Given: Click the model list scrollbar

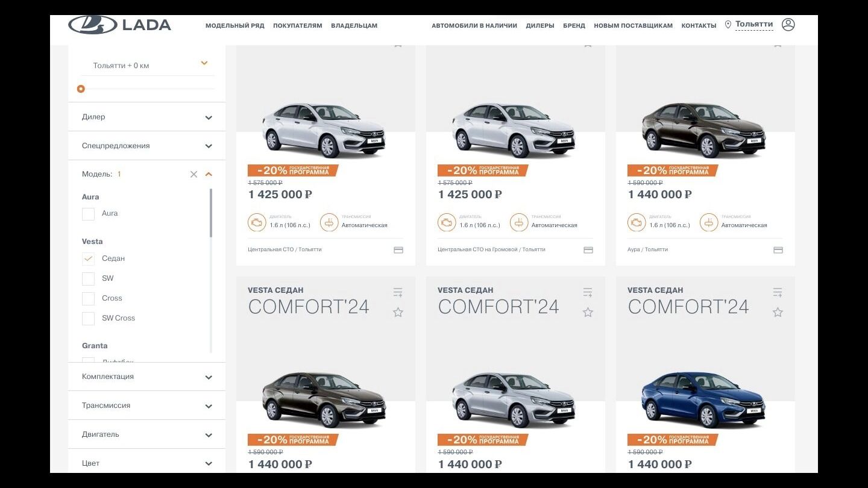Looking at the screenshot, I should [211, 213].
